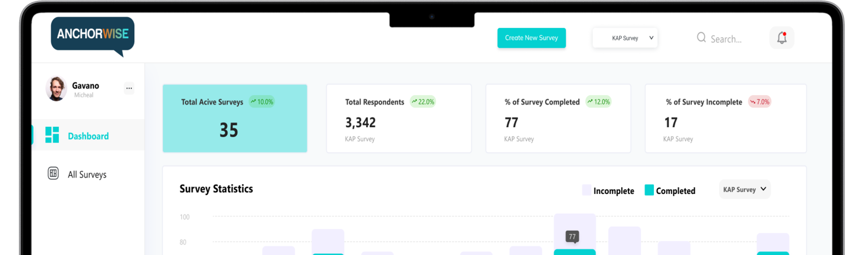Screen dimensions: 868x255
Task: Click the 7.0% downward trend badge
Action: click(x=760, y=102)
